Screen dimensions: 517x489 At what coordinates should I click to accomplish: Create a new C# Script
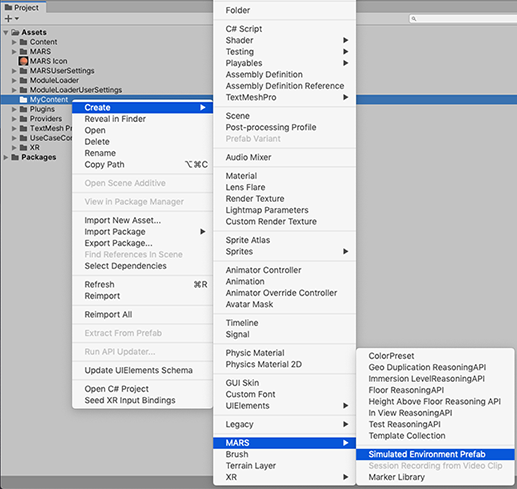[x=285, y=29]
